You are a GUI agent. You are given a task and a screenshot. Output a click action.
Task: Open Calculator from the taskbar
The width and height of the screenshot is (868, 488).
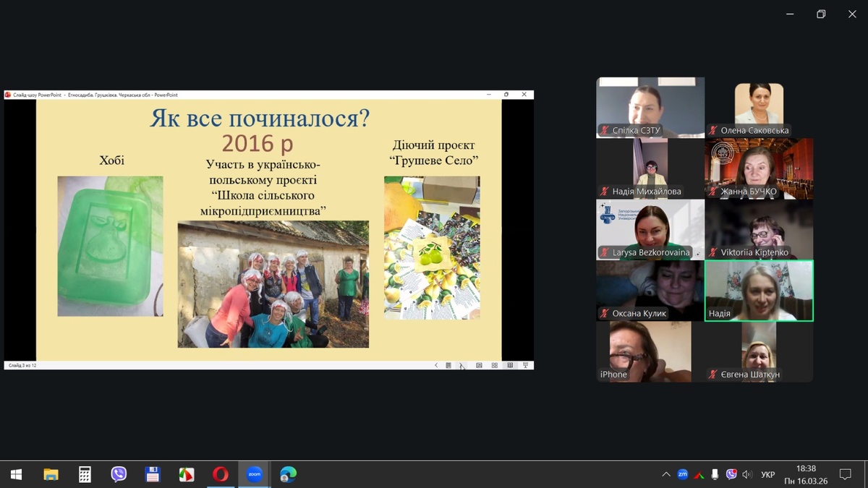pyautogui.click(x=85, y=474)
